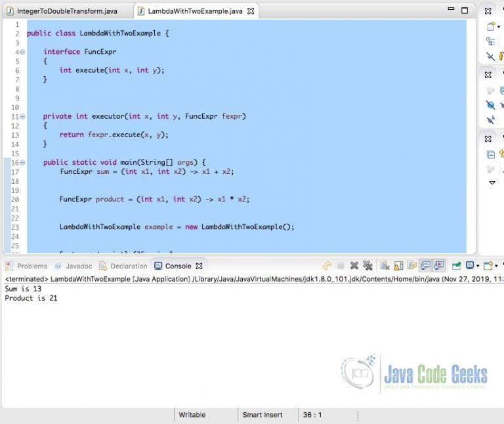Open the Declaration tab
504x424 pixels.
click(123, 266)
